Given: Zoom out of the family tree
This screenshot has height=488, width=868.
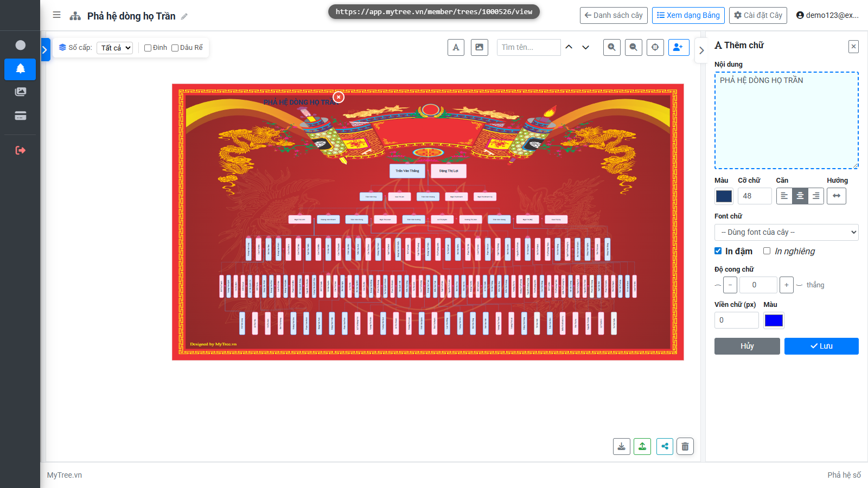Looking at the screenshot, I should [634, 47].
